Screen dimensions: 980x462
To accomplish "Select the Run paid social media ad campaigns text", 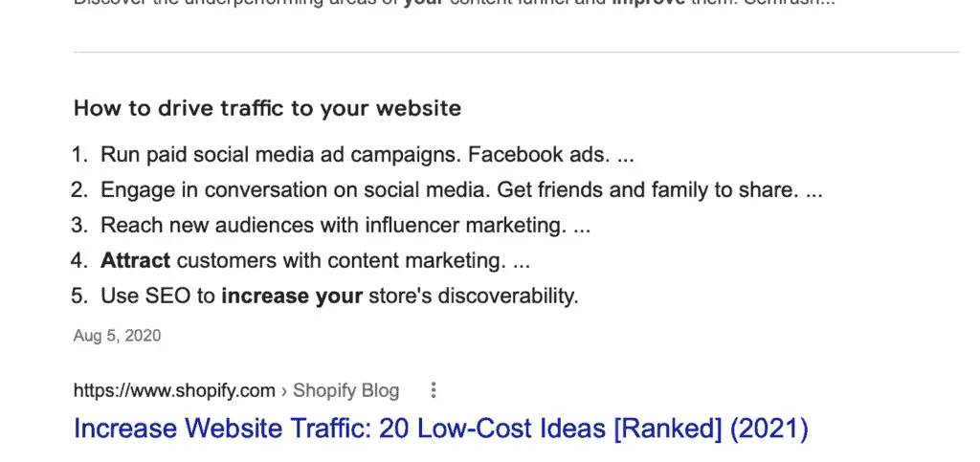I will click(281, 155).
